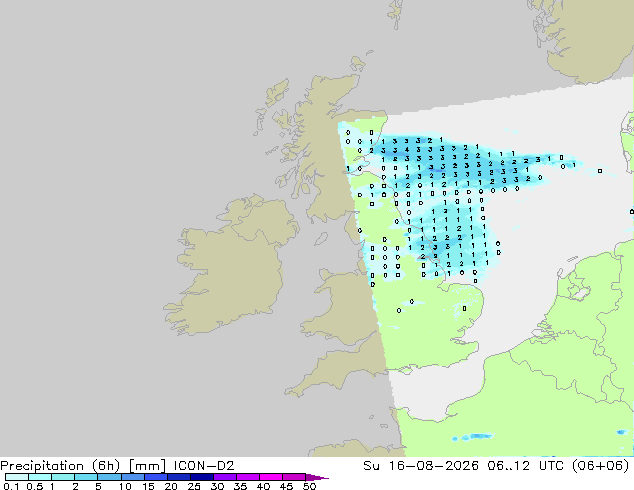Select the legend color for 5 to 10 mm
Image resolution: width=634 pixels, height=490 pixels.
[x=110, y=477]
